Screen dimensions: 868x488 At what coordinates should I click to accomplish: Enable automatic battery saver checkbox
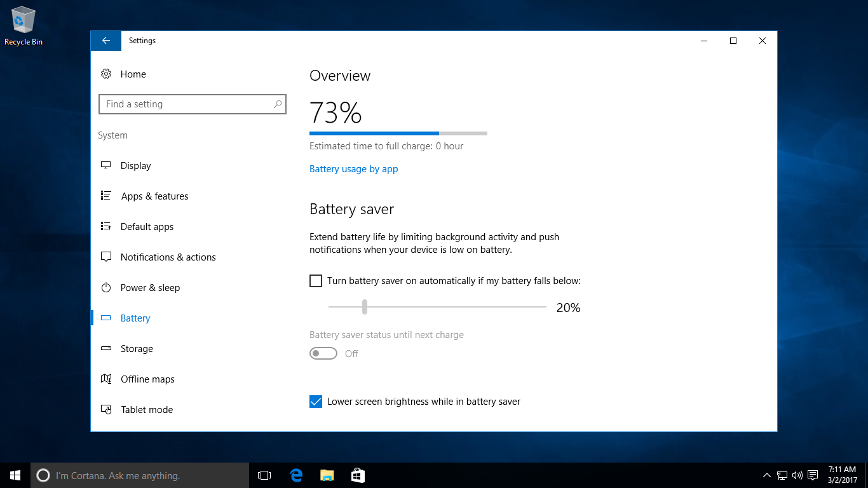click(x=316, y=281)
